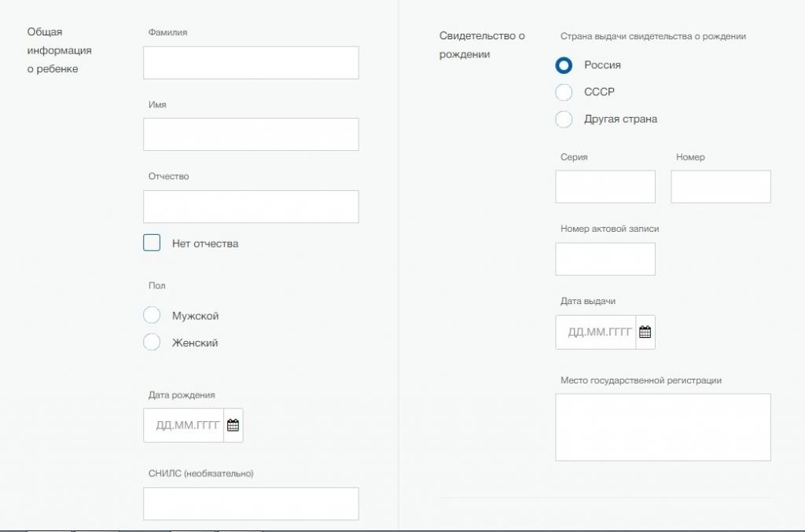
Task: Focus the Номер field next to Серия
Action: click(720, 186)
